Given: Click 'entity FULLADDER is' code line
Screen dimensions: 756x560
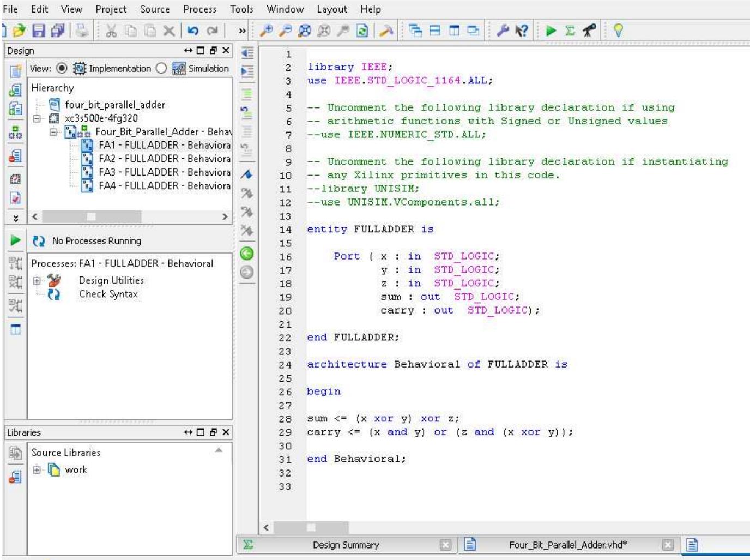Looking at the screenshot, I should [370, 230].
